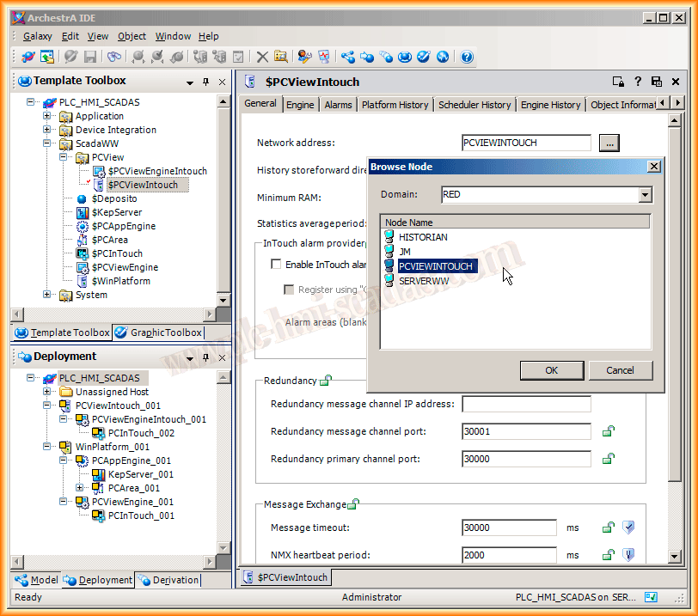The height and width of the screenshot is (616, 698).
Task: Click shield icon next to Message timeout
Action: pos(628,528)
